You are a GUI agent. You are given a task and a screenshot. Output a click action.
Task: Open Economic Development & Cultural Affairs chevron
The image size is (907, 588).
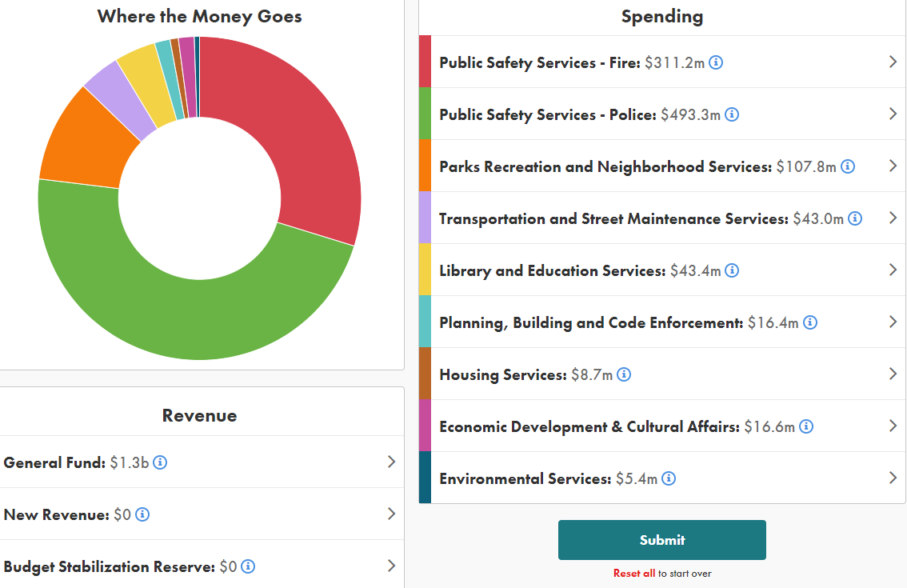pyautogui.click(x=893, y=426)
